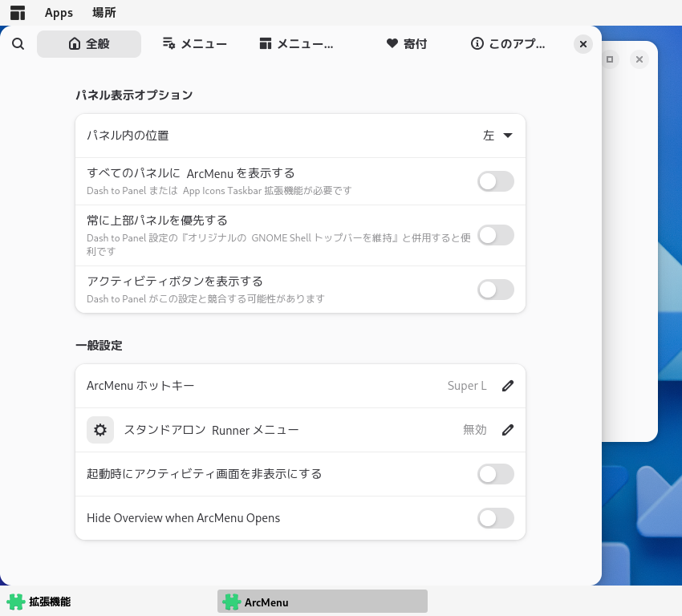Open the 寄付 donate tab

tap(406, 44)
